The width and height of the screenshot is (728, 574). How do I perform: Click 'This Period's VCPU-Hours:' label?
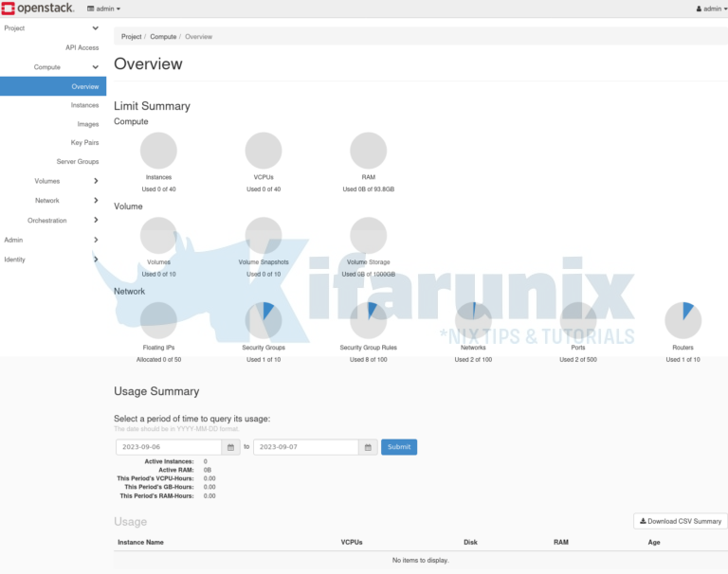click(x=155, y=478)
